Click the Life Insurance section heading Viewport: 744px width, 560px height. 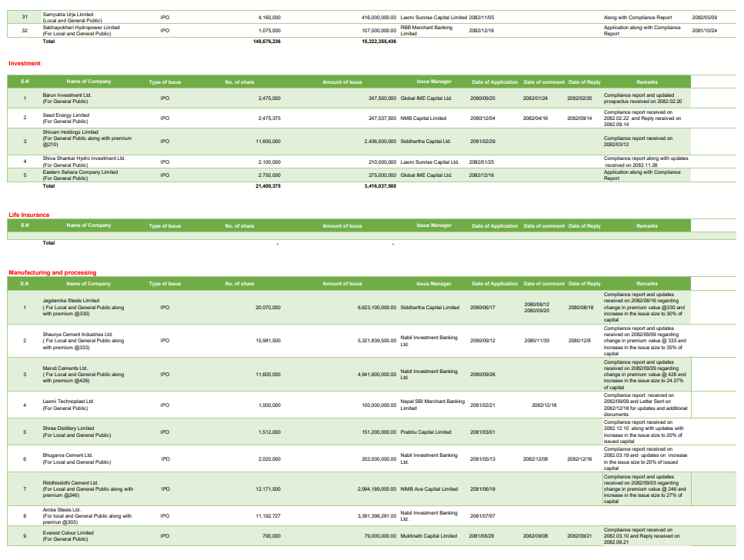pyautogui.click(x=28, y=215)
